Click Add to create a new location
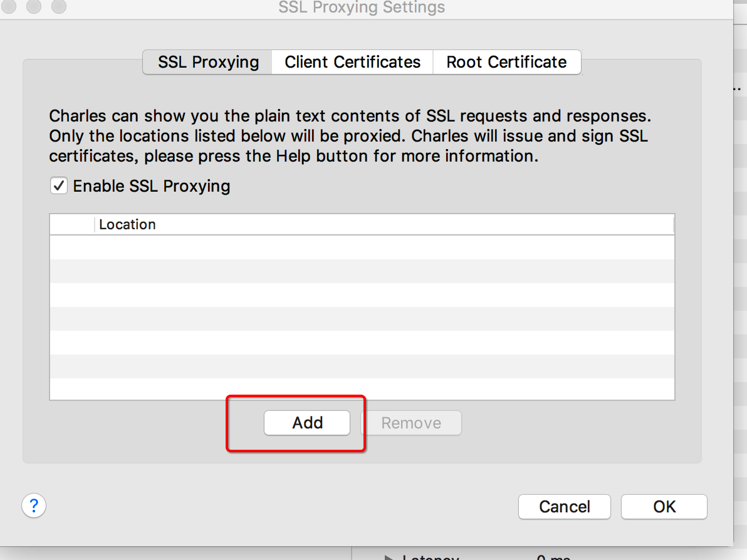 click(x=307, y=423)
